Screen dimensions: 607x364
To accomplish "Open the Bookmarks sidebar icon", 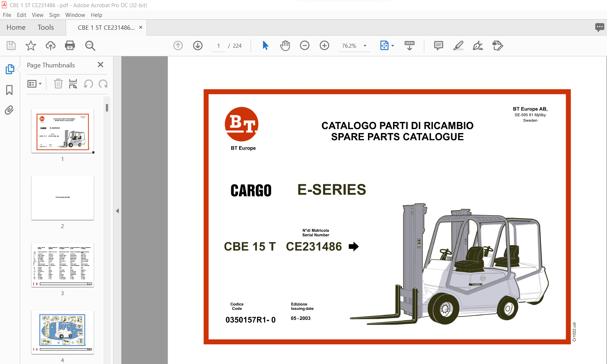I will (x=9, y=90).
